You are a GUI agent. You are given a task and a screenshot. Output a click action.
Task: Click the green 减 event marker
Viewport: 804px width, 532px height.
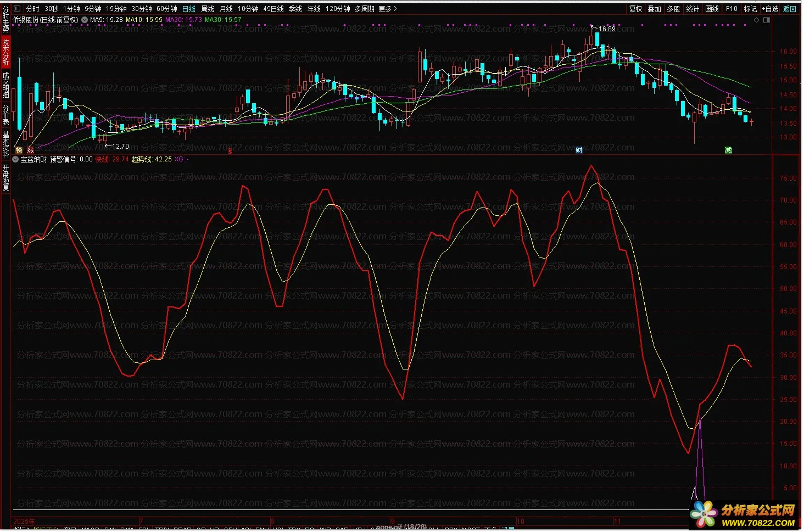pos(728,150)
